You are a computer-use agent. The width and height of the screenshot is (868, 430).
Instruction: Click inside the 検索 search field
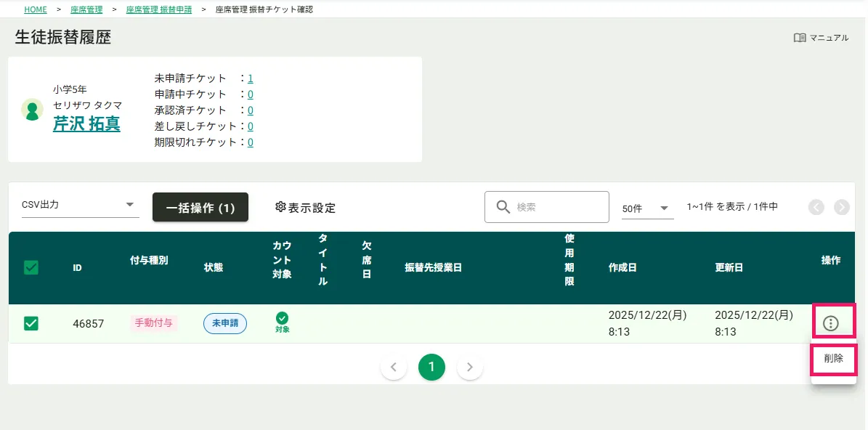(x=558, y=208)
